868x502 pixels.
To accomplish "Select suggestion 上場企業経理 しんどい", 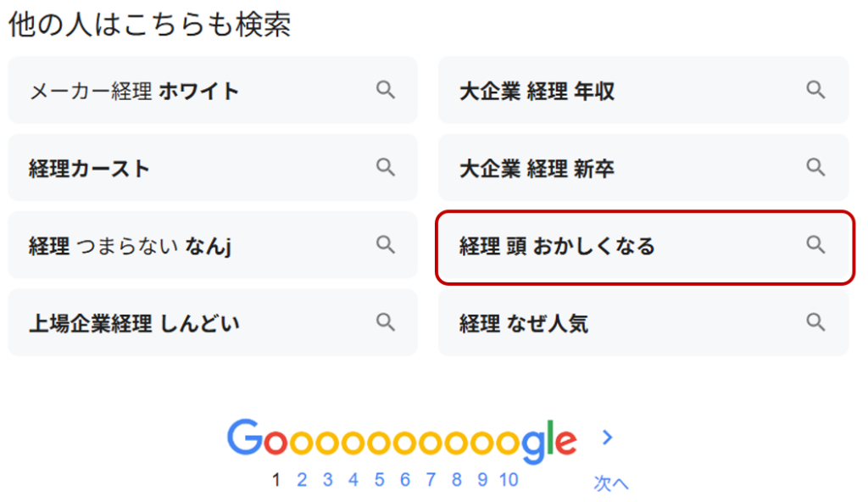I will 213,322.
